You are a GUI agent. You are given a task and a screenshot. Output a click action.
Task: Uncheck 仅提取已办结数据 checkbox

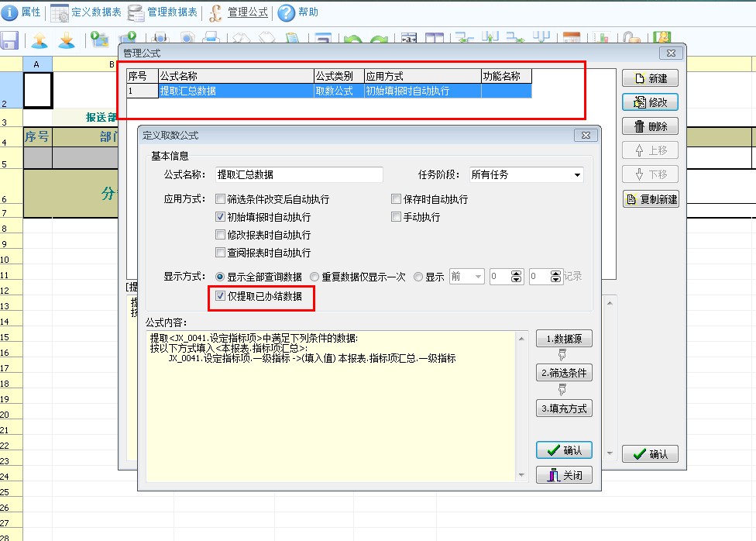coord(221,296)
